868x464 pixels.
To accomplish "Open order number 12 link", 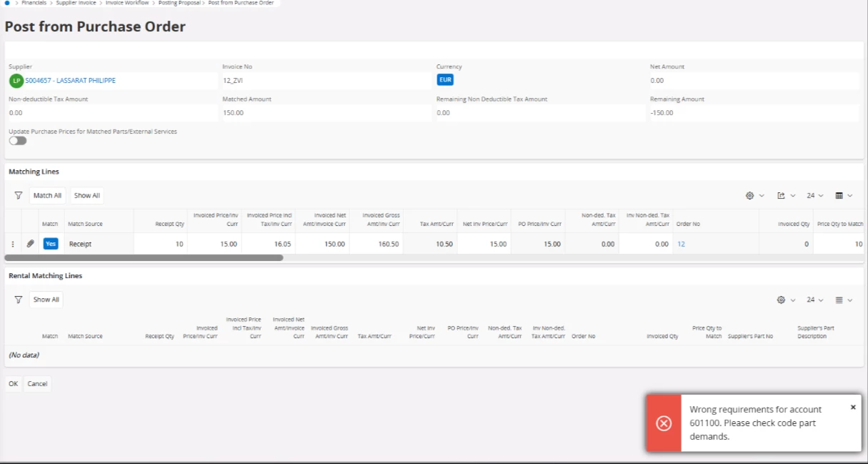I will (x=681, y=244).
